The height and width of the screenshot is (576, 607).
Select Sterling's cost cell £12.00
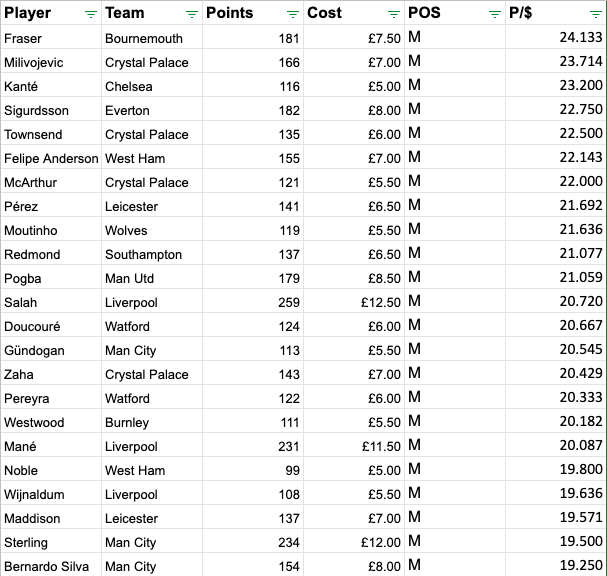[354, 541]
